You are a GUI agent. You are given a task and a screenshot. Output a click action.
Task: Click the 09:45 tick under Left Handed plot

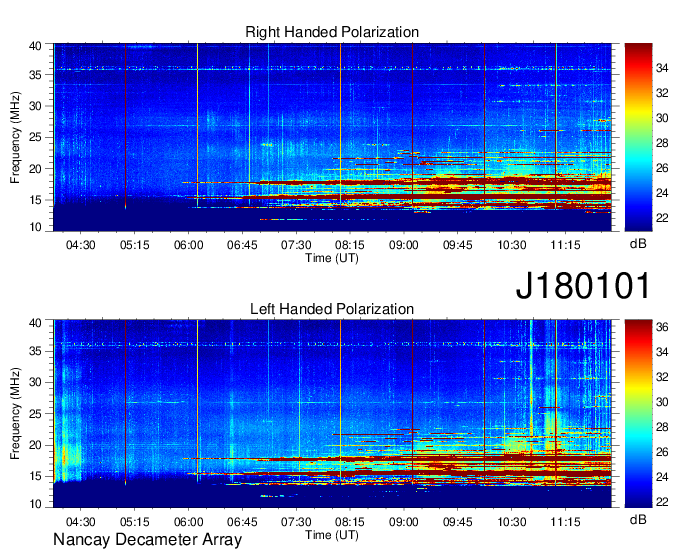tap(458, 522)
